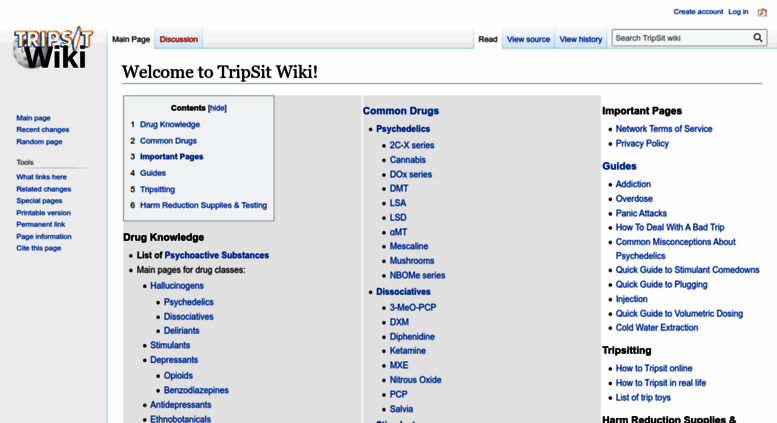Click the TripSit Wiki logo

click(x=53, y=48)
